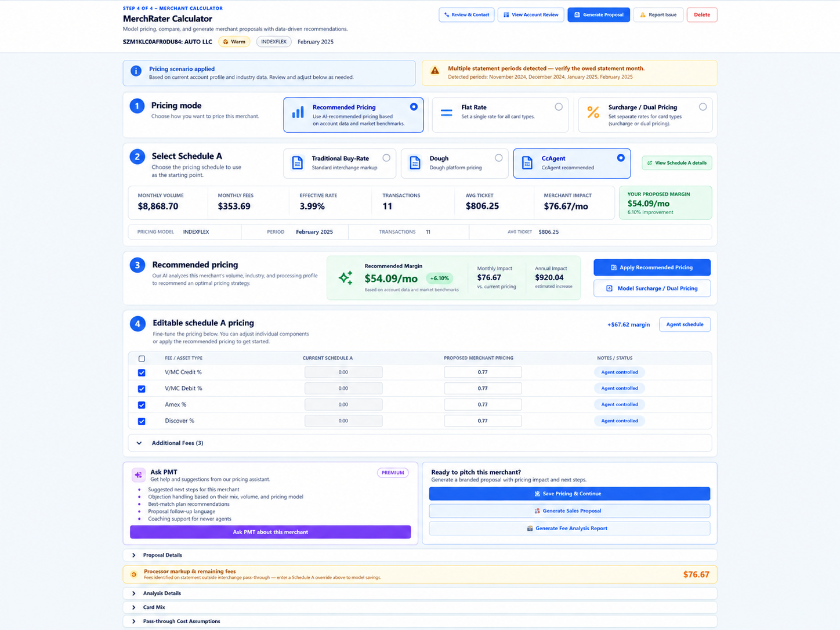Click Generate Sales Proposal
Viewport: 840px width, 630px height.
click(569, 511)
